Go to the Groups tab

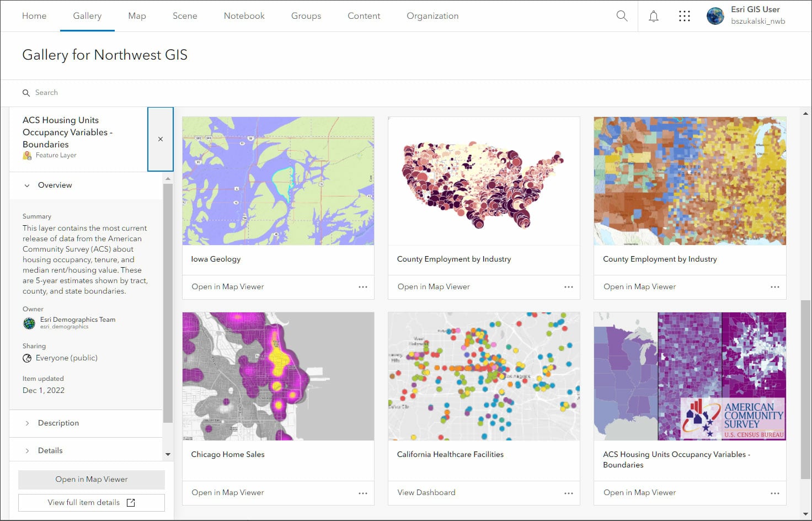click(306, 16)
